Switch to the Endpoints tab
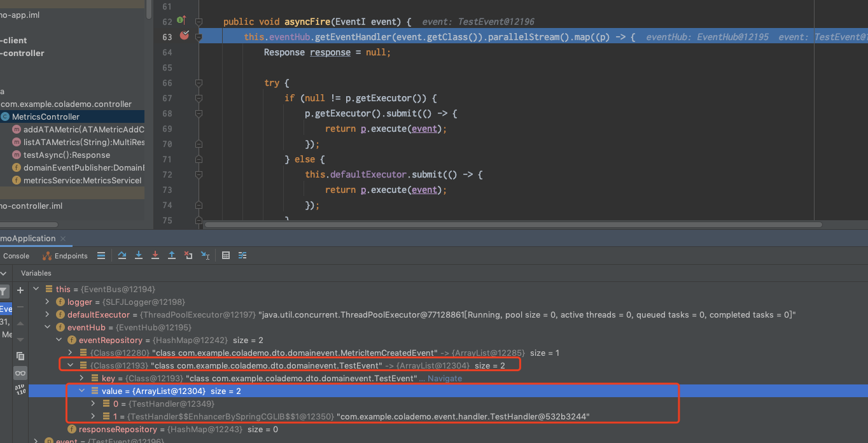 (65, 256)
